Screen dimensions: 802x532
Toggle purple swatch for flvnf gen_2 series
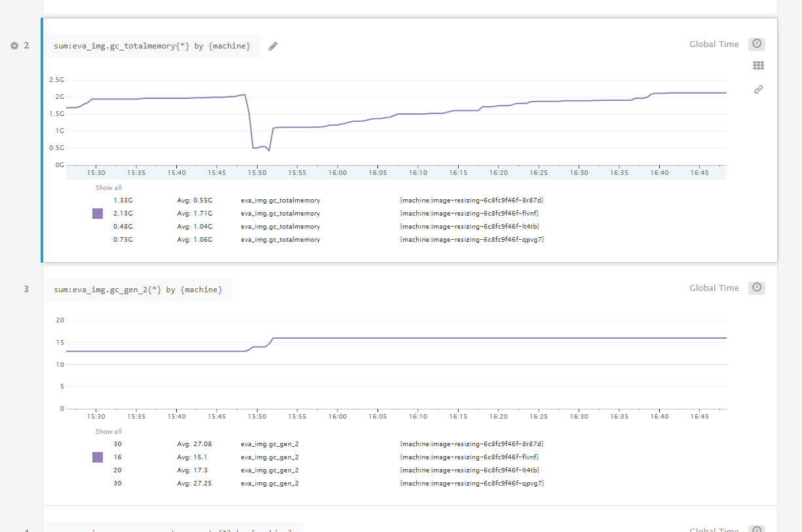pyautogui.click(x=98, y=457)
